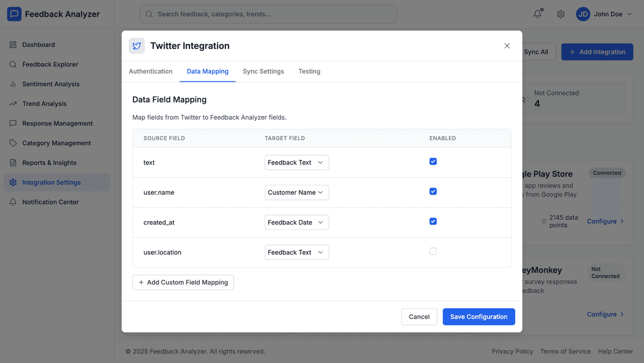
Task: Open the Feedback Date dropdown
Action: (296, 222)
